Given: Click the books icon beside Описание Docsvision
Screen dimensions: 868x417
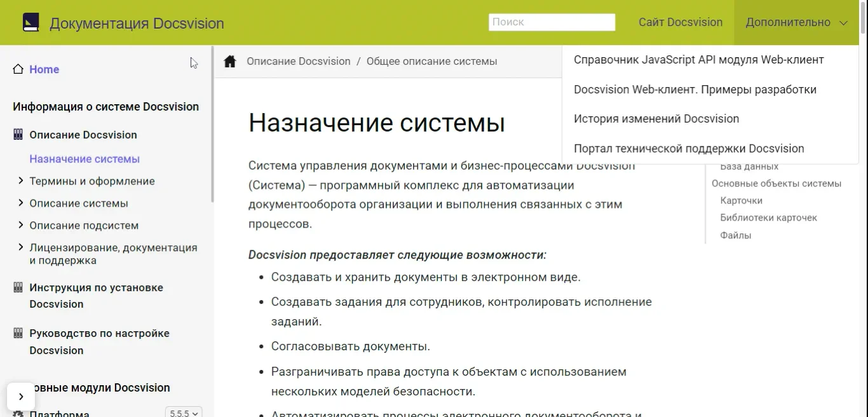Looking at the screenshot, I should point(18,135).
